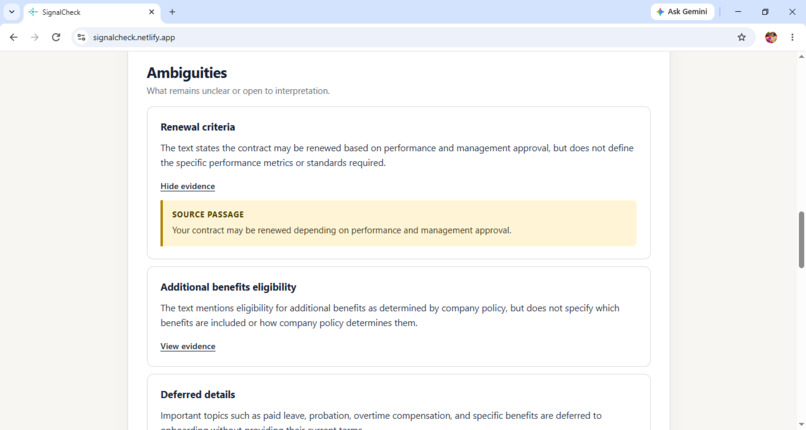Hide evidence for Renewal criteria
Screen dimensions: 806x430
188,186
